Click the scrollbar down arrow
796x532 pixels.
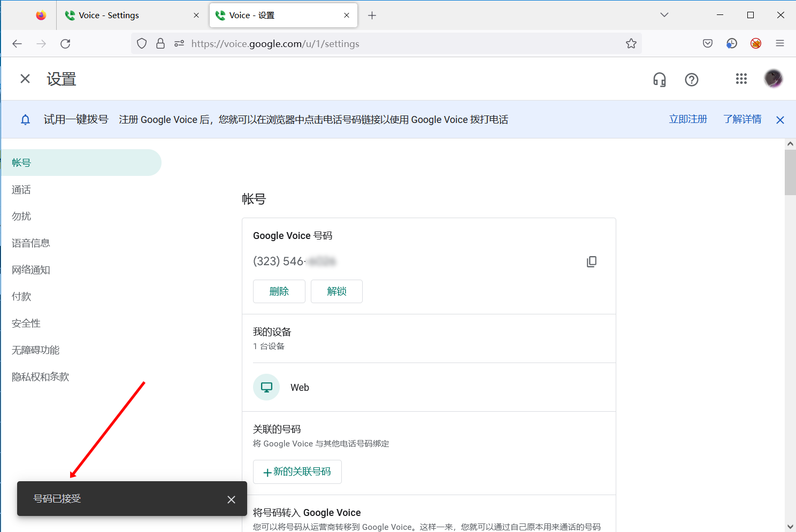790,527
